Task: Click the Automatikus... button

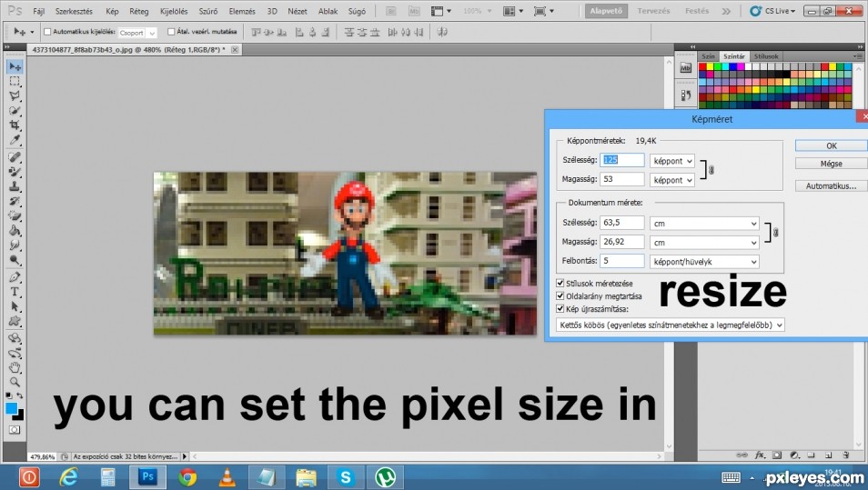Action: (832, 185)
